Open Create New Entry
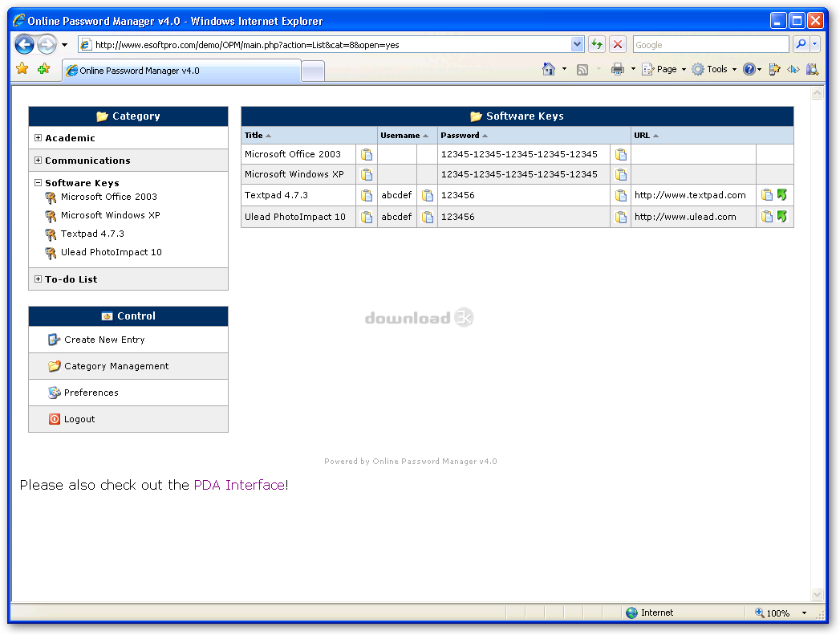The image size is (840, 635). (x=104, y=340)
